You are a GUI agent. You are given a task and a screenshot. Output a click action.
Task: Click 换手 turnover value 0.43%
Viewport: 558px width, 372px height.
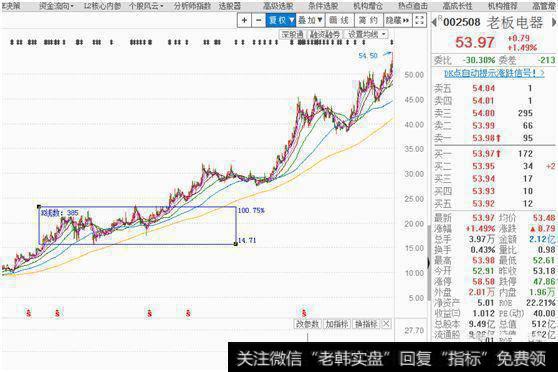pos(483,250)
